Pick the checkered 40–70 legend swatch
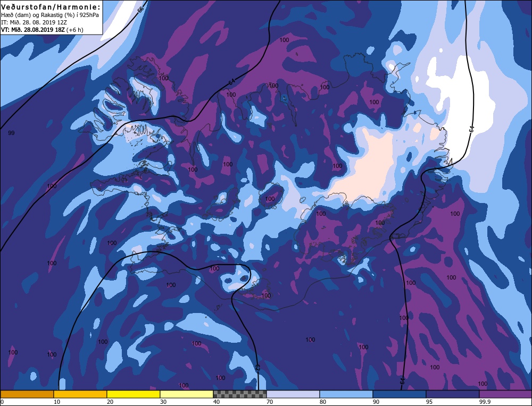Screen dimensions: 532x406 [x=240, y=394]
